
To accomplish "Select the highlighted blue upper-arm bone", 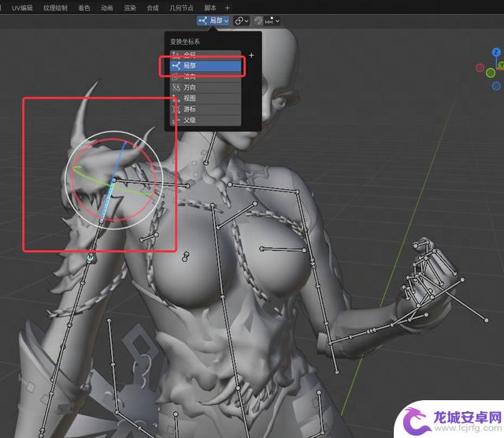I will coord(107,201).
